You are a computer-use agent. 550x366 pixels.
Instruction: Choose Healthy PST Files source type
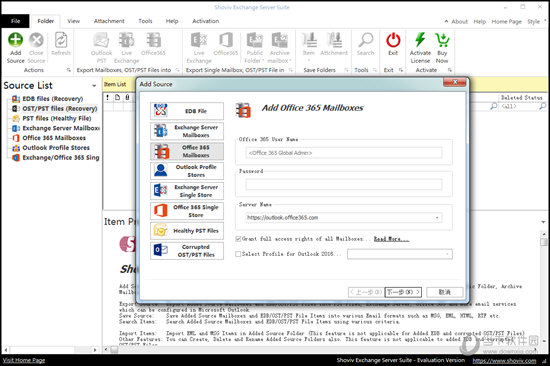[187, 231]
